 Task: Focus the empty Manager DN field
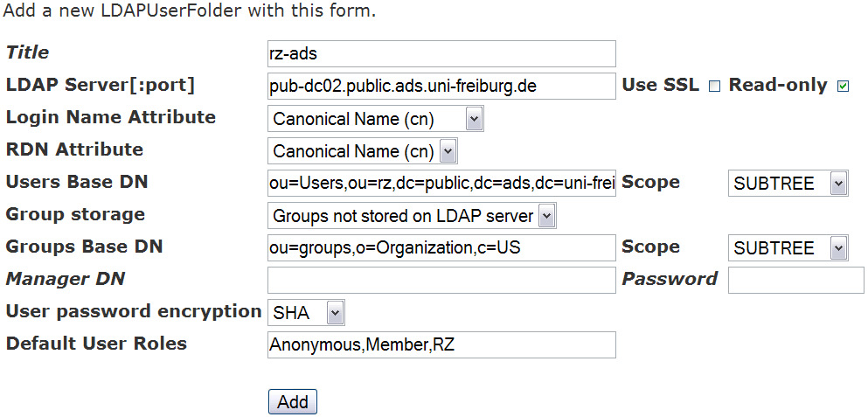(x=441, y=281)
